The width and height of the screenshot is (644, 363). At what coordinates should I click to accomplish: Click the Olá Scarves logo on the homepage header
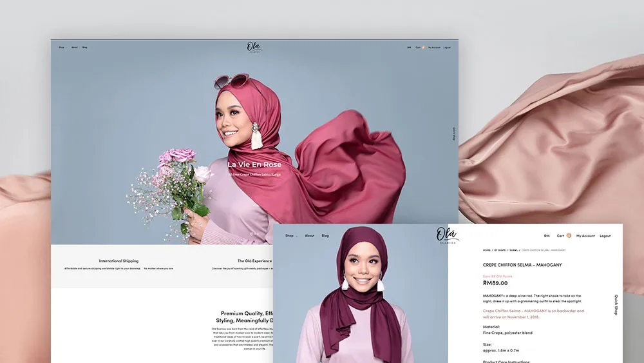254,47
